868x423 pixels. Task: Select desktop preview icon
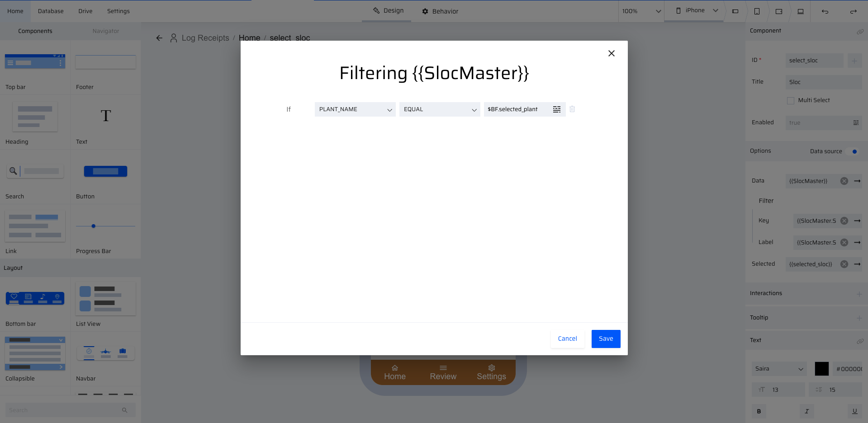click(800, 11)
